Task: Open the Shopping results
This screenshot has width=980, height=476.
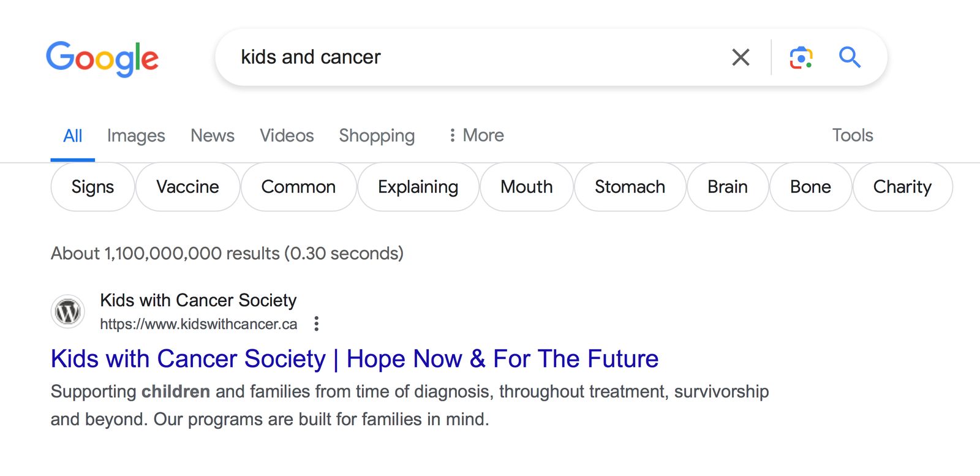Action: tap(377, 135)
